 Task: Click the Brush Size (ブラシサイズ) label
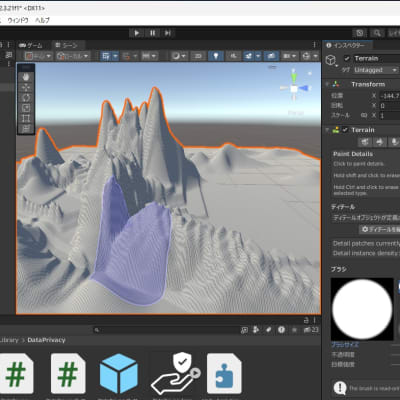(345, 345)
